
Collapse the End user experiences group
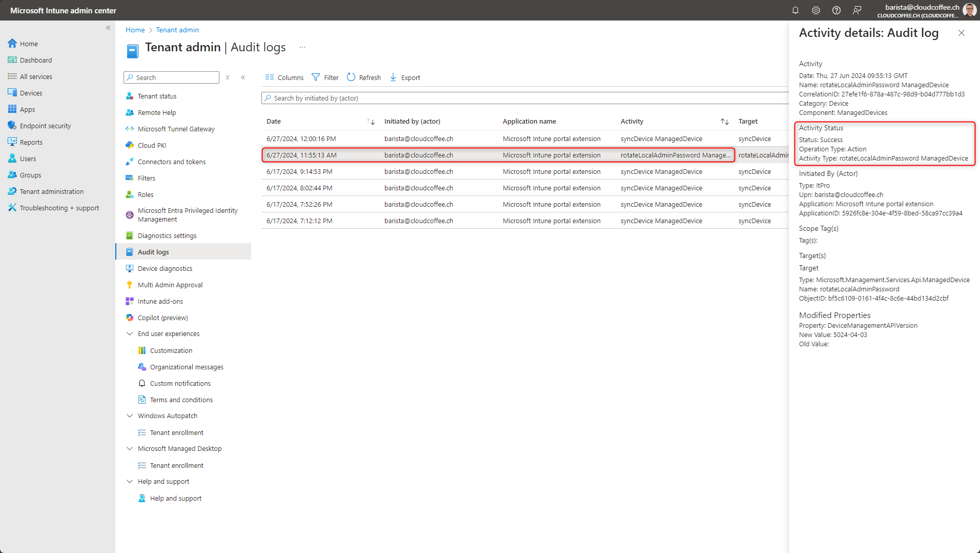130,333
